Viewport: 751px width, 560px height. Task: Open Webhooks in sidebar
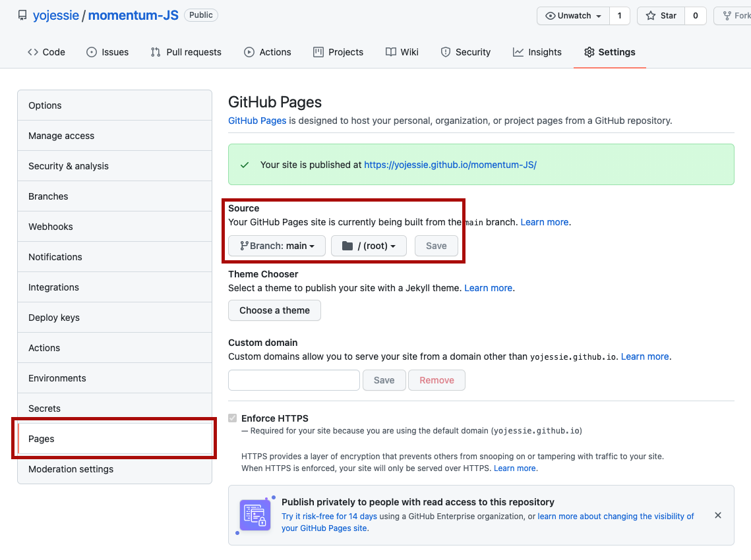click(115, 227)
